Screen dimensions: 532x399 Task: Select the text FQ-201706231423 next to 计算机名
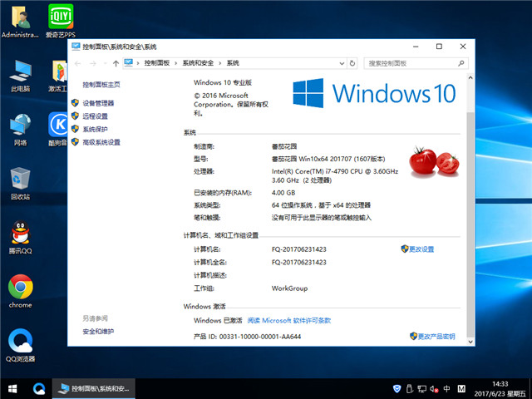pos(299,249)
